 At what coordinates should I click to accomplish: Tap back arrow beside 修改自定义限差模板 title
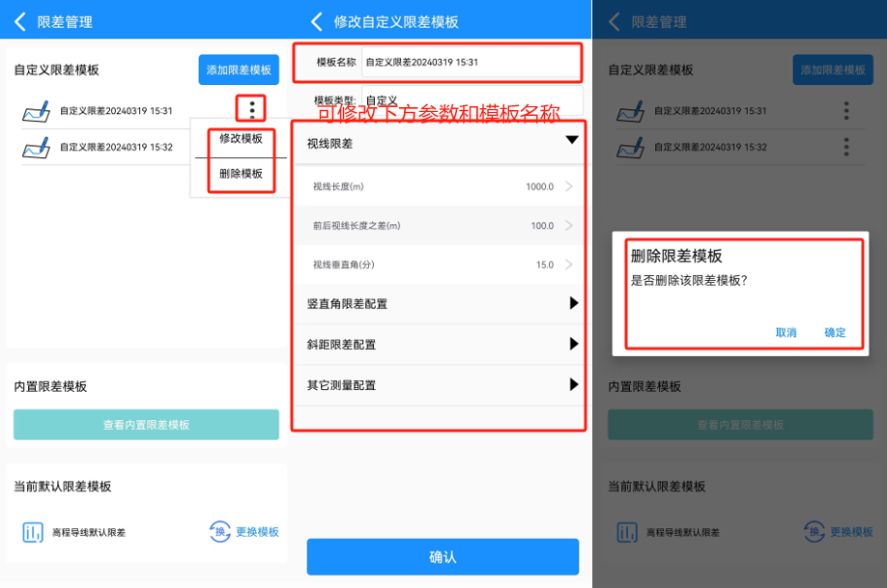point(316,21)
